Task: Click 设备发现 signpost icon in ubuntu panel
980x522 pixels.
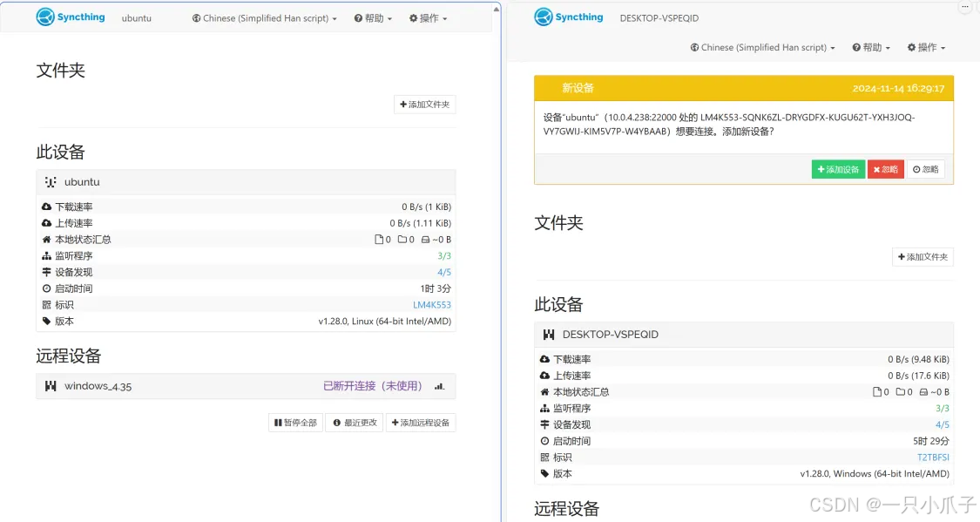Action: 46,272
